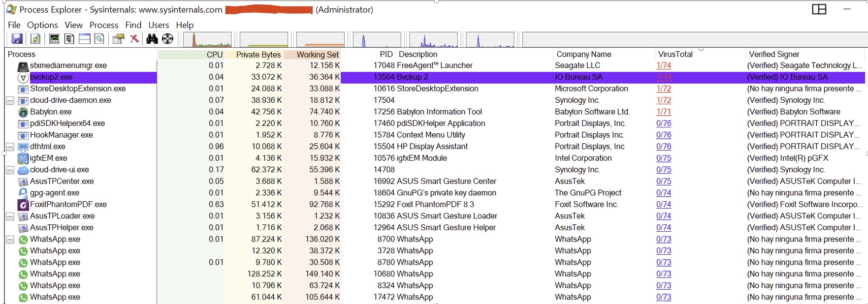
Task: Collapse the cloud-drive-daemon.exe tree node
Action: point(10,100)
